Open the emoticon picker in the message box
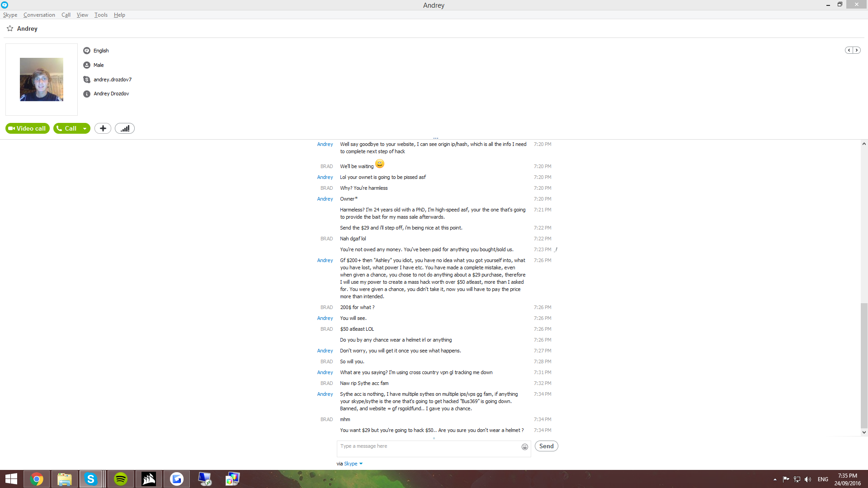868x488 pixels. [524, 447]
